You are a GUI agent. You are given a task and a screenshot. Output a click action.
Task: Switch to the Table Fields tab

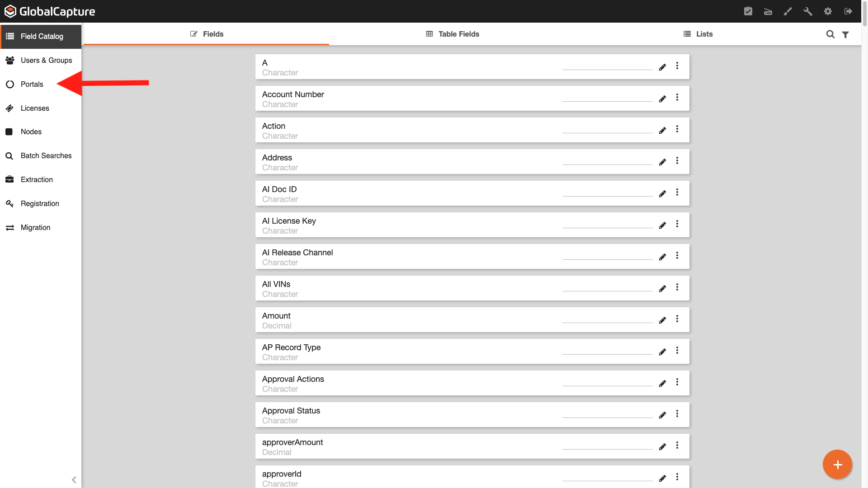pyautogui.click(x=453, y=34)
